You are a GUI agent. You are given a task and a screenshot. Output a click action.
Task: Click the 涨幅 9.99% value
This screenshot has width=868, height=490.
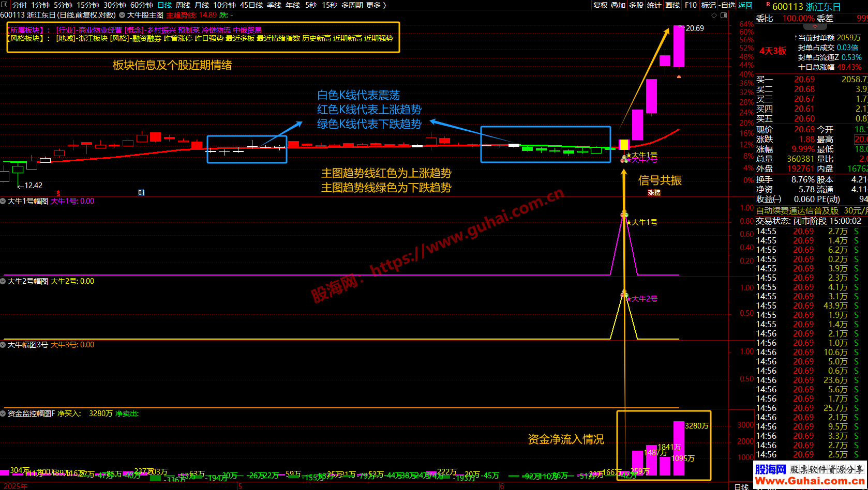[x=803, y=149]
